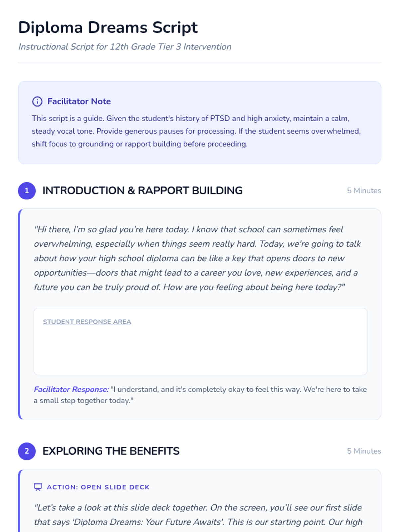
Task: Click the "I understand, and it's completely okay" response text
Action: tap(239, 389)
